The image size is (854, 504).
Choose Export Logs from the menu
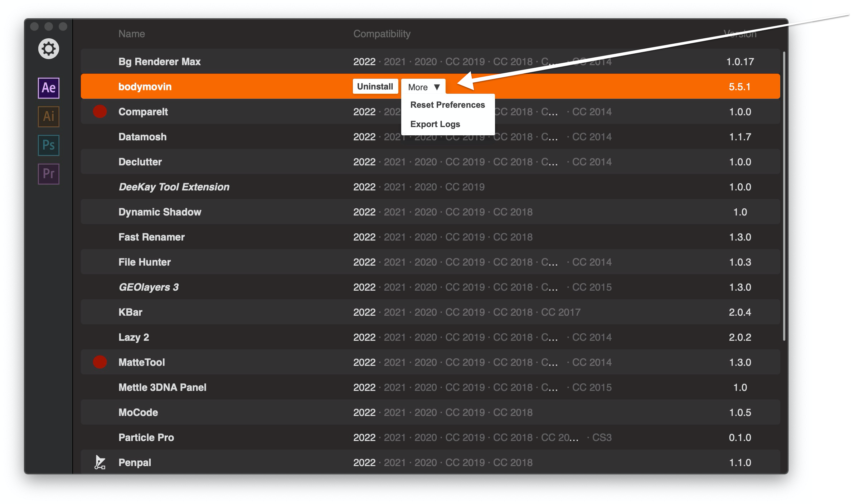pos(435,124)
